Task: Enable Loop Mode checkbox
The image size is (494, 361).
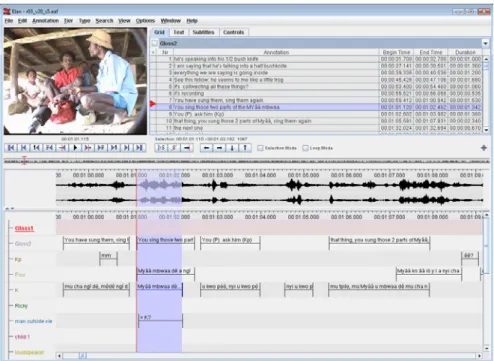Action: point(305,148)
